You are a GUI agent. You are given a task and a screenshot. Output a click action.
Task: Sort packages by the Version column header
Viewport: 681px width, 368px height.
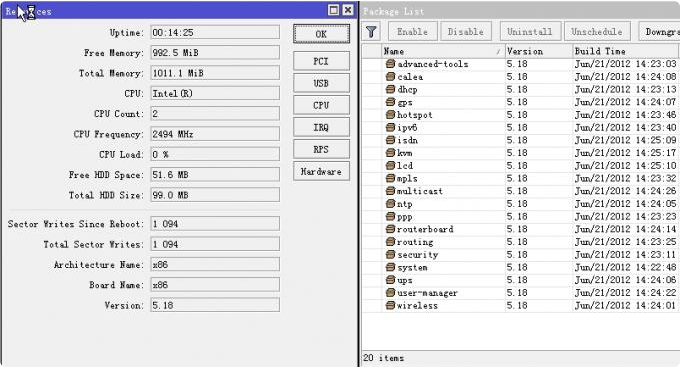click(539, 51)
